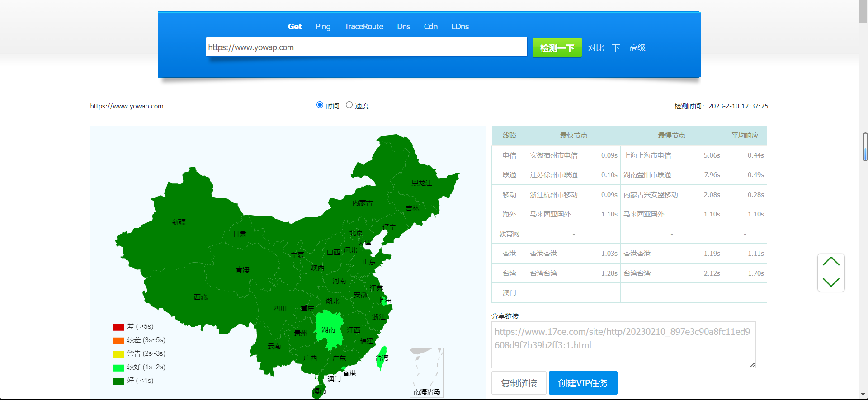Click the 最慢节点 column header

(671, 136)
